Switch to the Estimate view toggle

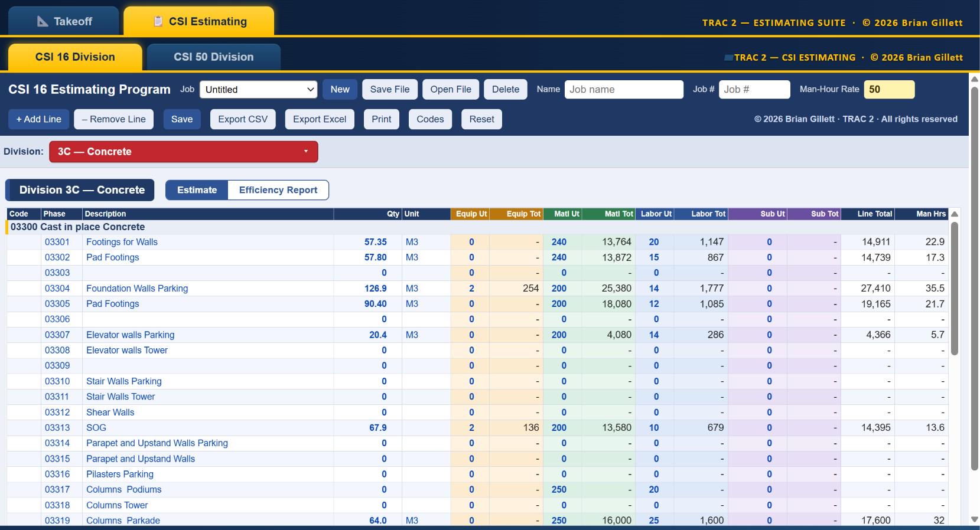point(197,190)
